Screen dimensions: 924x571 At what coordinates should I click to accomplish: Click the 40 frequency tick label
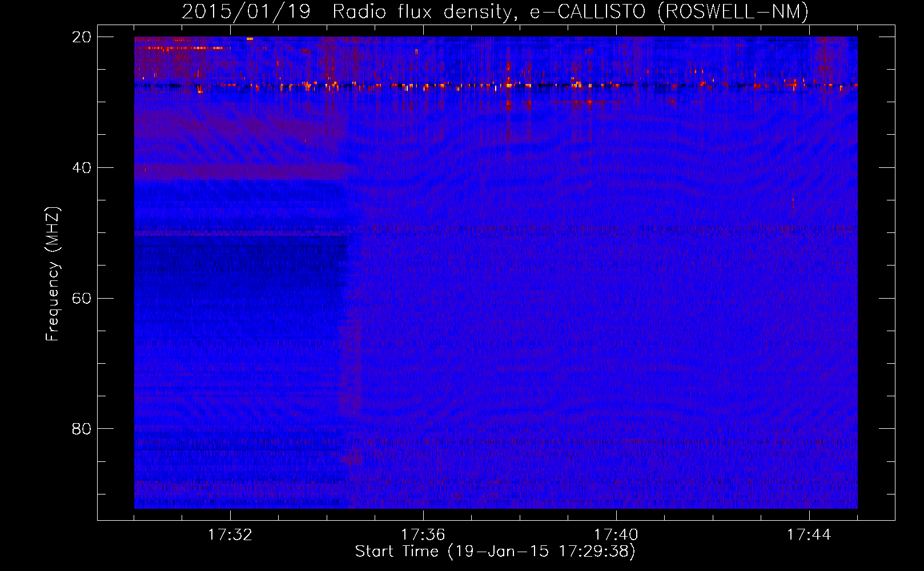click(82, 168)
